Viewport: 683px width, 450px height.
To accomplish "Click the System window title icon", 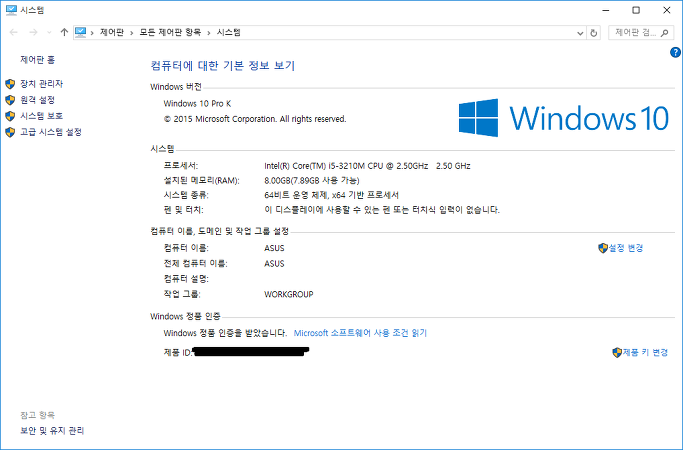I will click(x=11, y=10).
